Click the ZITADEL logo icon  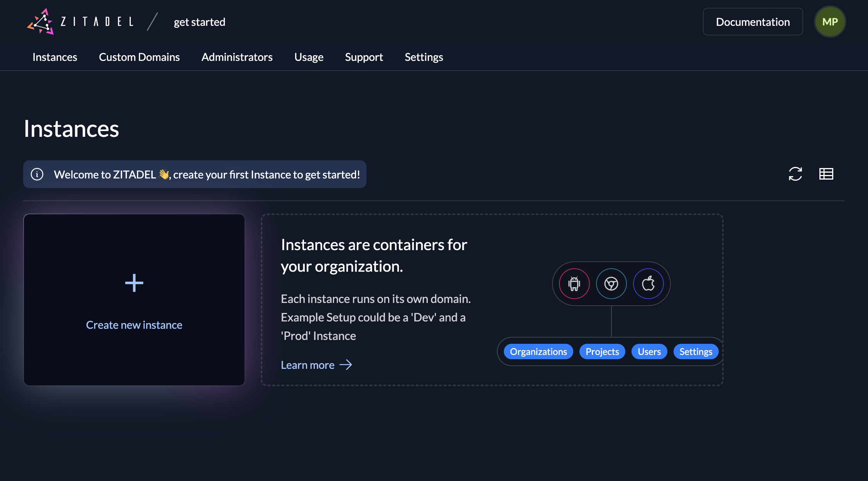[x=41, y=22]
